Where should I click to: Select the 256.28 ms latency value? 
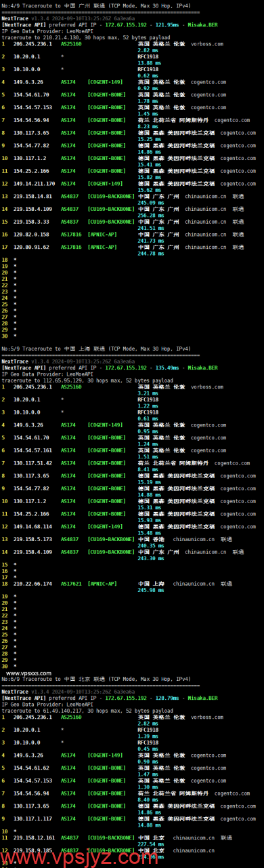coord(150,215)
